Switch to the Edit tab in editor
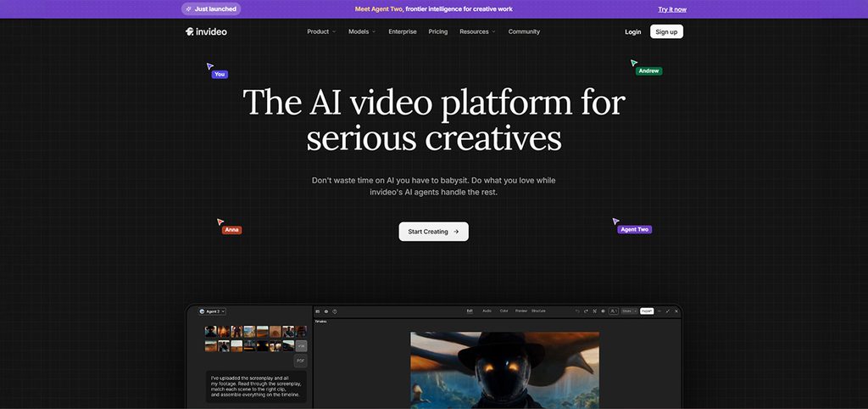The image size is (868, 409). coord(470,311)
